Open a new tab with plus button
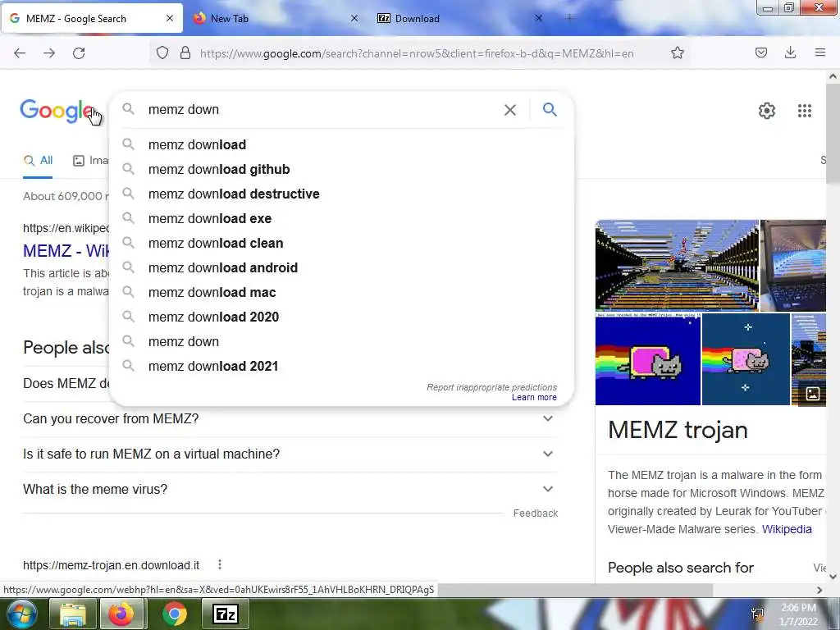The image size is (840, 630). (x=569, y=18)
